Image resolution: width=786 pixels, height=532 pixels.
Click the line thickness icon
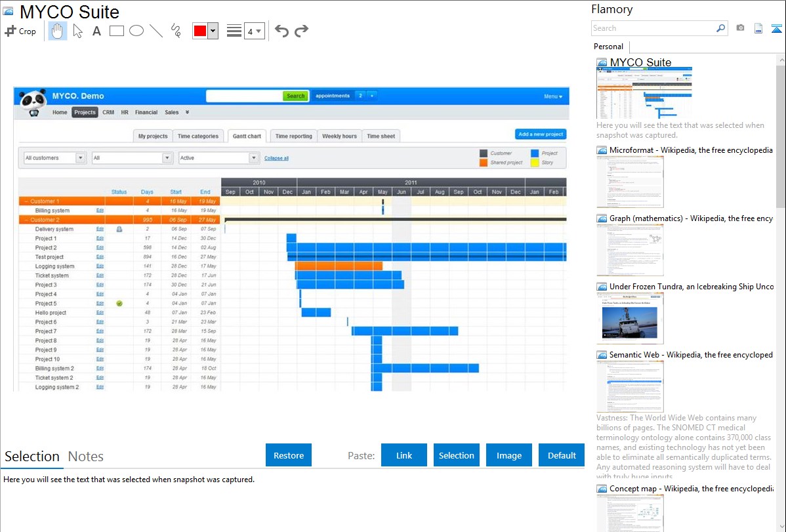click(x=234, y=31)
